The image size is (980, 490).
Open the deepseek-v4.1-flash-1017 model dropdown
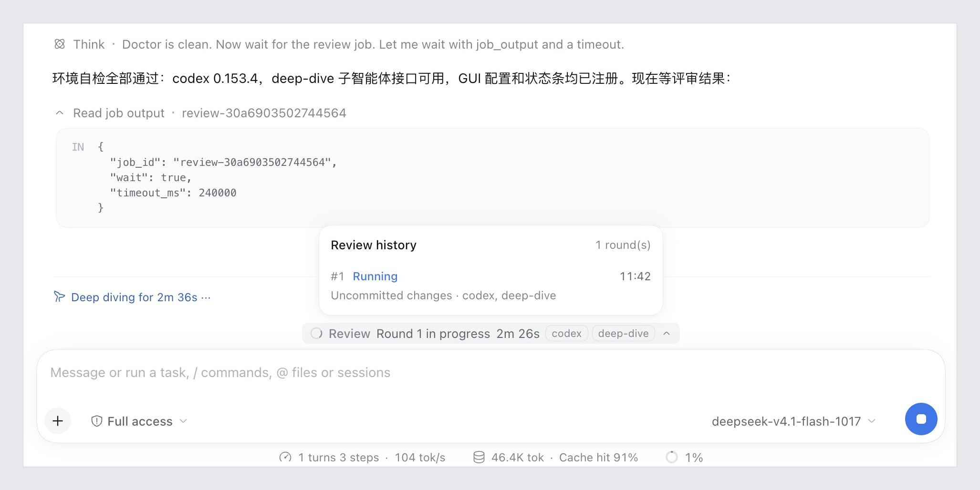793,421
